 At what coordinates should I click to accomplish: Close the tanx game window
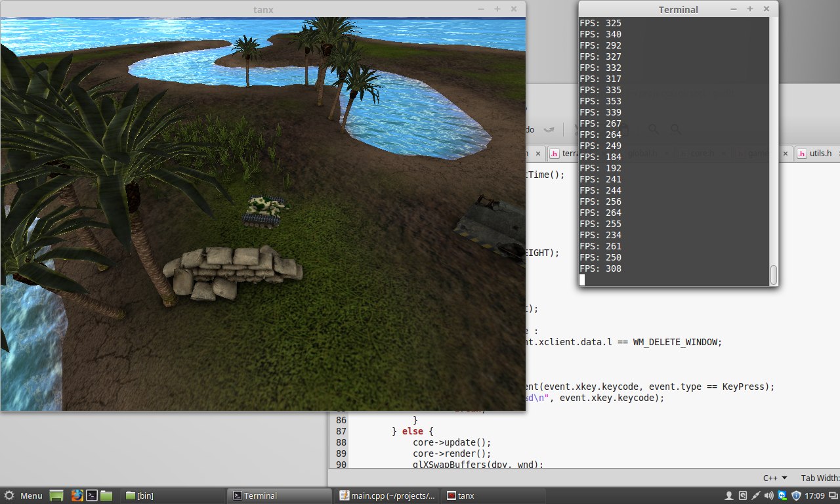tap(514, 9)
